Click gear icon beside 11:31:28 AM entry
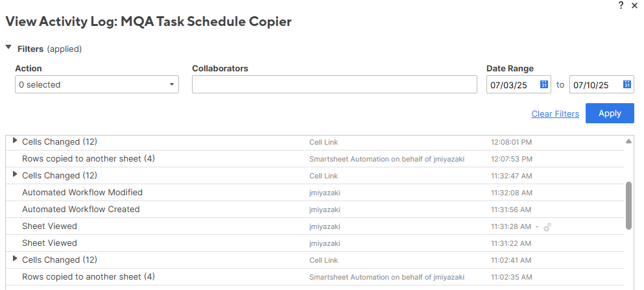The image size is (644, 290). (547, 226)
